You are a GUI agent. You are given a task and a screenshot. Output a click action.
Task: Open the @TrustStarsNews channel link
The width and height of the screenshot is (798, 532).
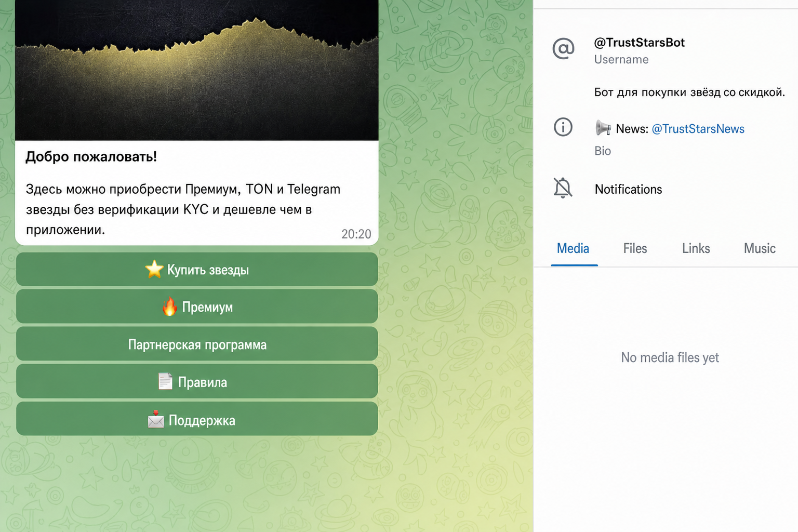click(x=698, y=129)
